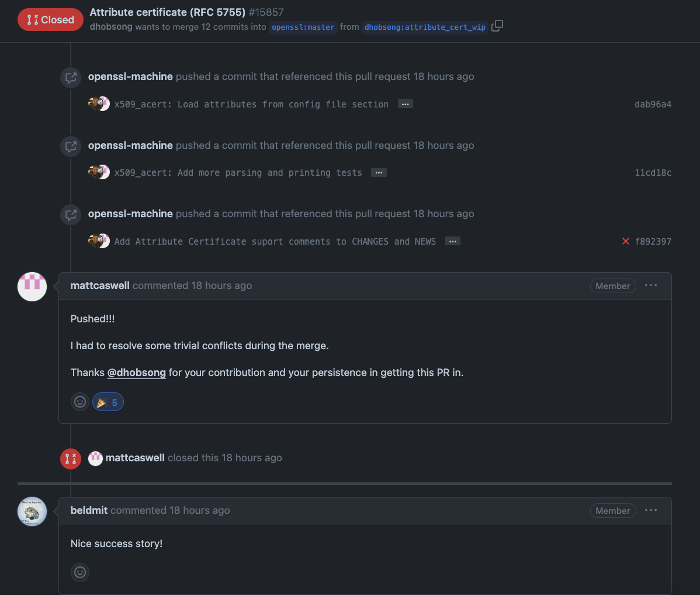
Task: Toggle the party popper reaction with 5
Action: (108, 402)
